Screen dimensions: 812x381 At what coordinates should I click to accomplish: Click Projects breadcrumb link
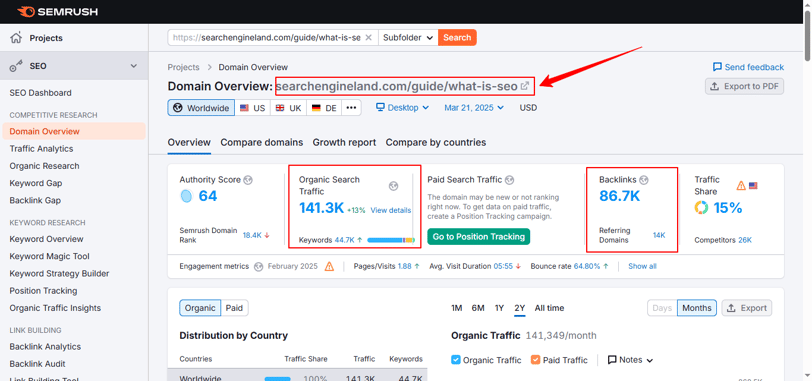coord(183,67)
